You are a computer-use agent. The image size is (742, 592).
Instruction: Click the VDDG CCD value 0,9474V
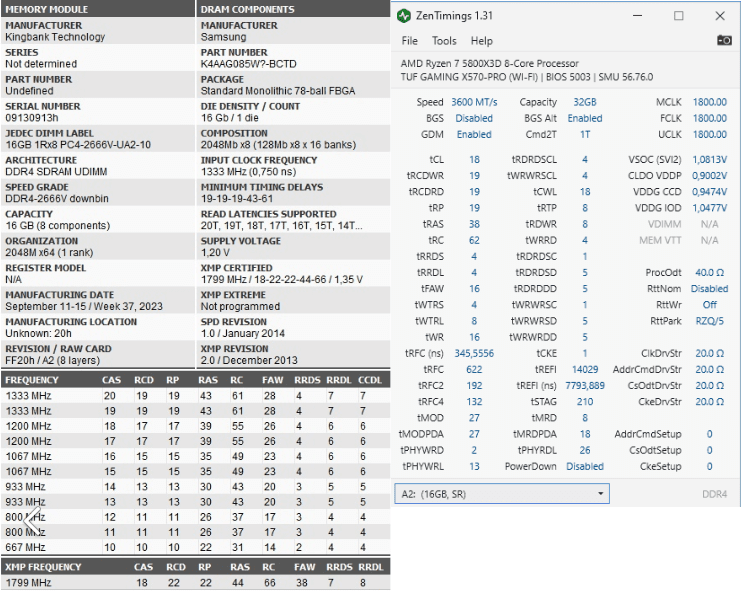coord(709,192)
